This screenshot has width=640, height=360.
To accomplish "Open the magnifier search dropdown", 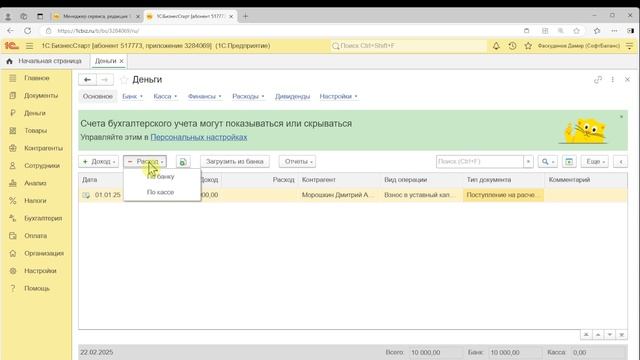I will pyautogui.click(x=547, y=162).
